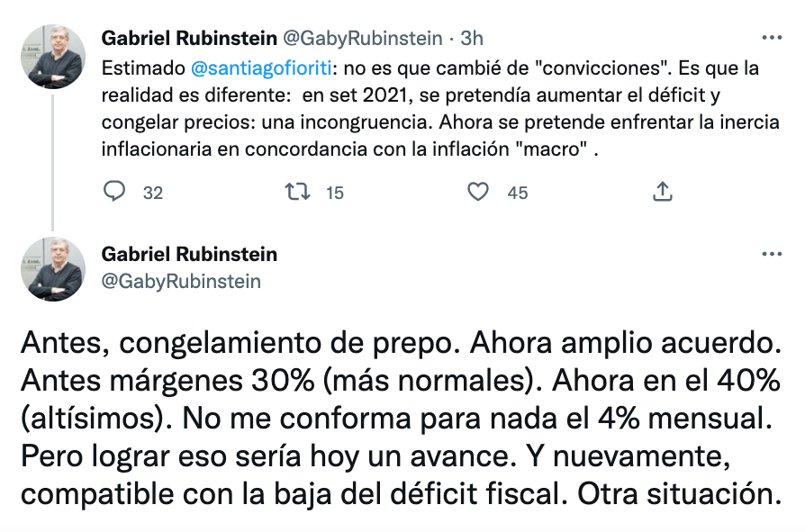Click the 3h timestamp link
Viewport: 805px width, 532px height.
click(x=472, y=39)
